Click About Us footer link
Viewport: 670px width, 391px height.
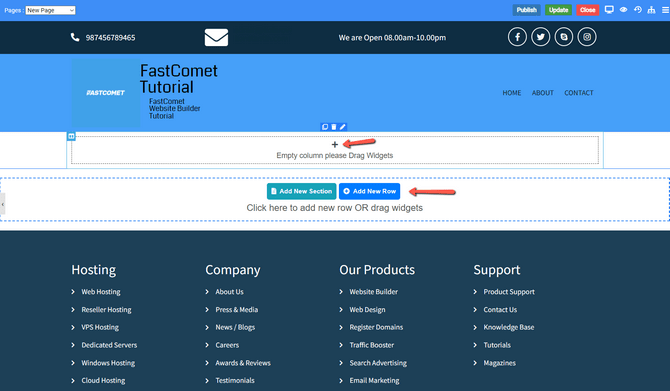point(229,292)
